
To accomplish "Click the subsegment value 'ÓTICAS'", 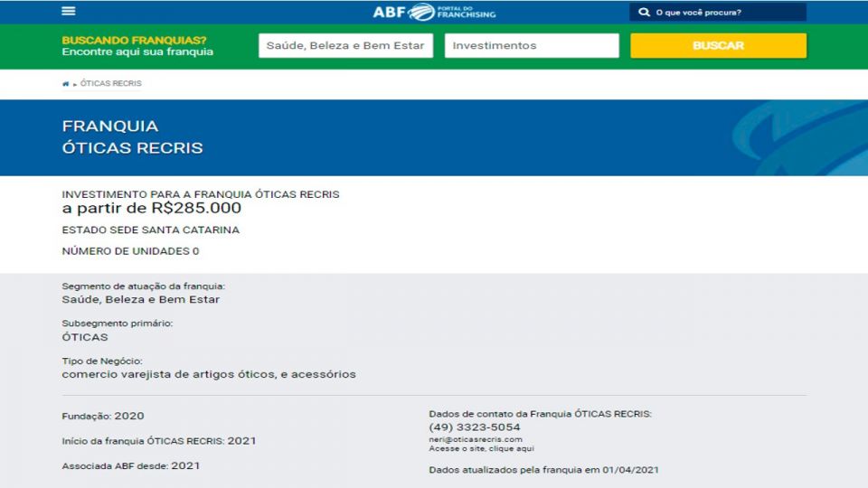I will coord(85,337).
